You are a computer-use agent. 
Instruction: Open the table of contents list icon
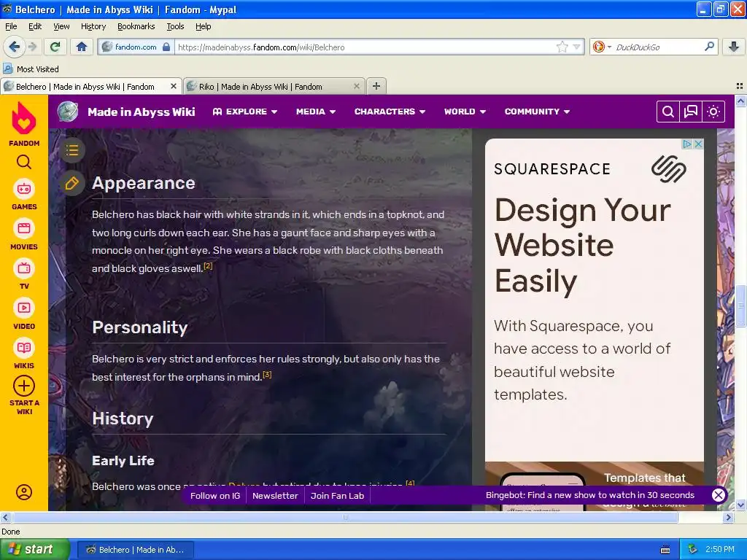72,150
